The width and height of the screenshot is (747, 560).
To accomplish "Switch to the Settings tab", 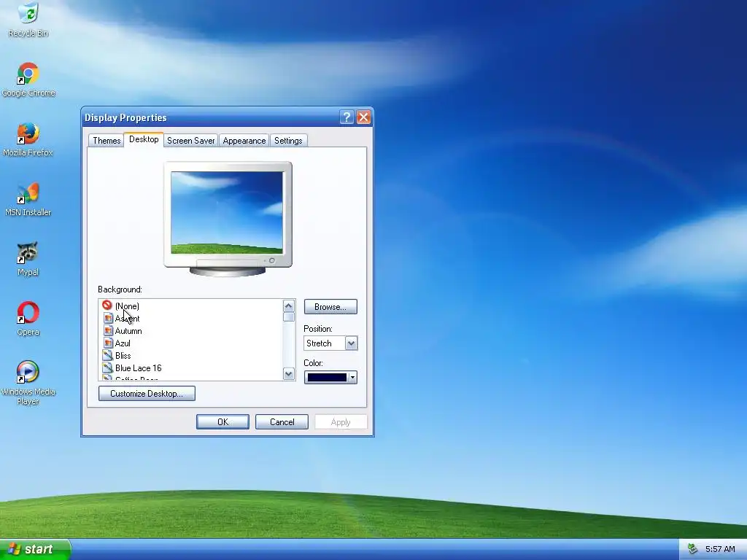I will (288, 141).
